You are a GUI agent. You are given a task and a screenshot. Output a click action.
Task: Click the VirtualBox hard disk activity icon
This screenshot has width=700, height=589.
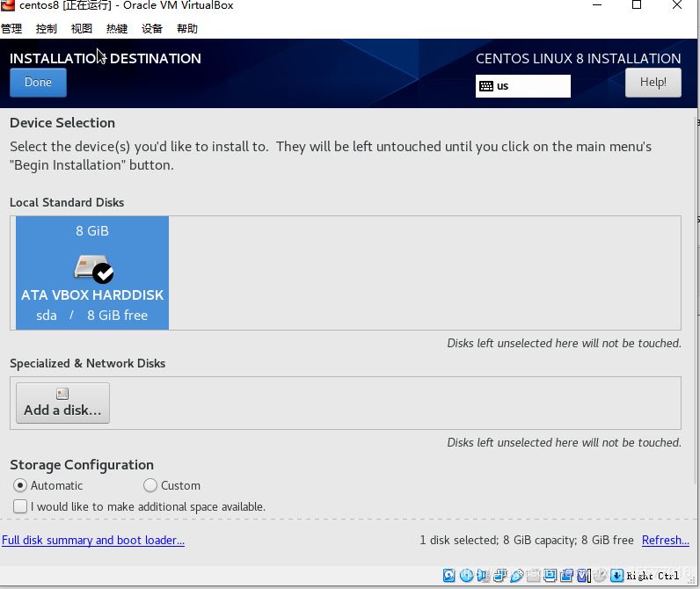(449, 576)
